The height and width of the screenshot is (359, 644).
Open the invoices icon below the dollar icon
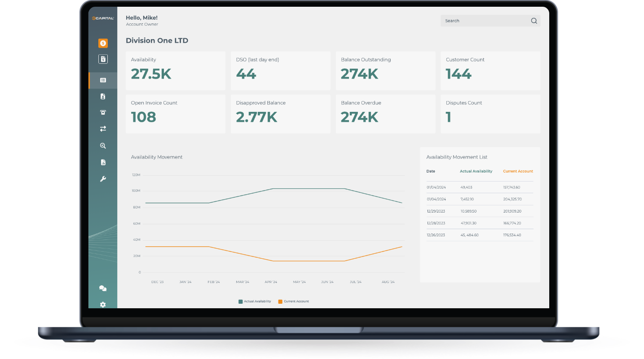(103, 59)
